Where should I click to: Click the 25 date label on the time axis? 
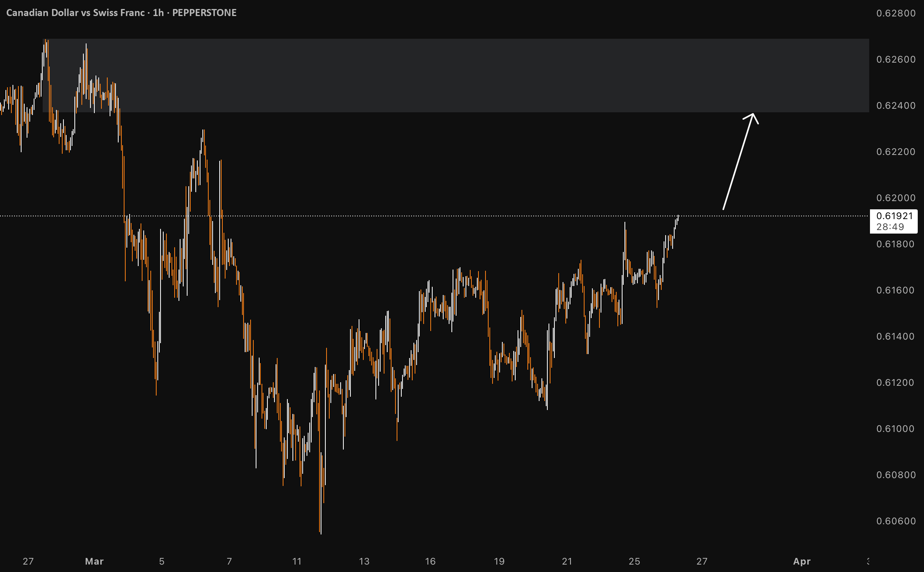pos(634,561)
